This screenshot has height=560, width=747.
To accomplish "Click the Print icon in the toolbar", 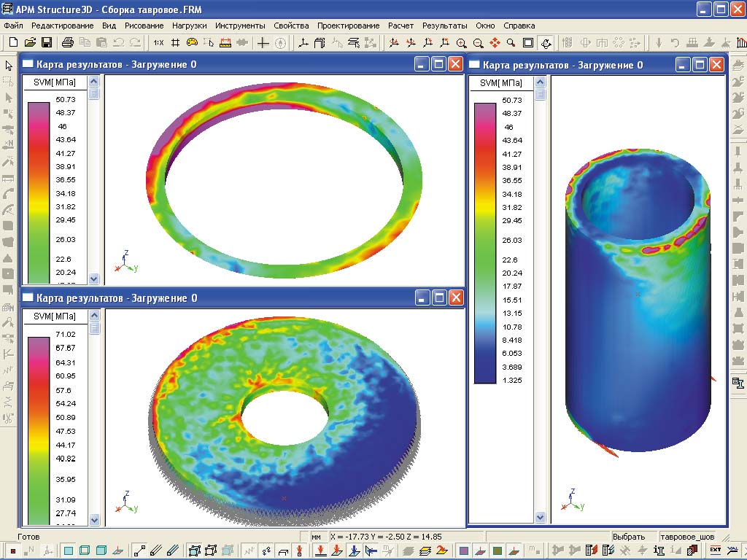I will pos(68,43).
